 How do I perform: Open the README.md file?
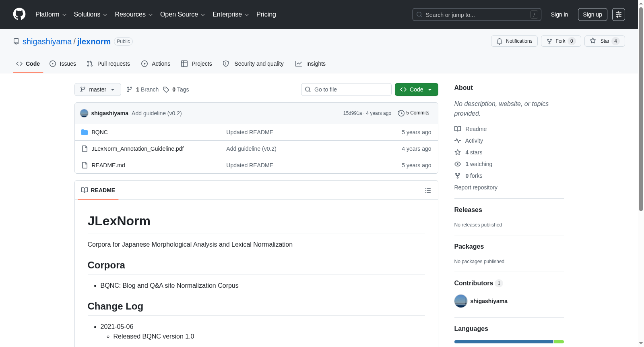coord(108,165)
